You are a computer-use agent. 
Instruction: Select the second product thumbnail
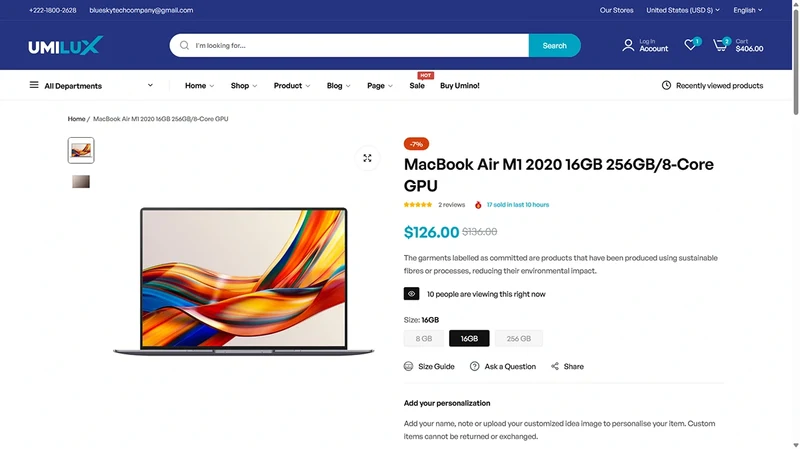point(81,182)
